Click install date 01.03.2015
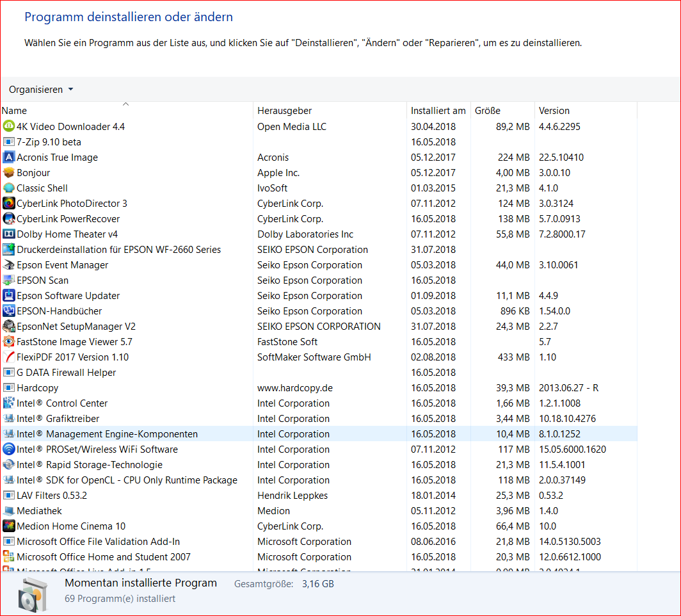Screen dimensions: 681x616 433,188
